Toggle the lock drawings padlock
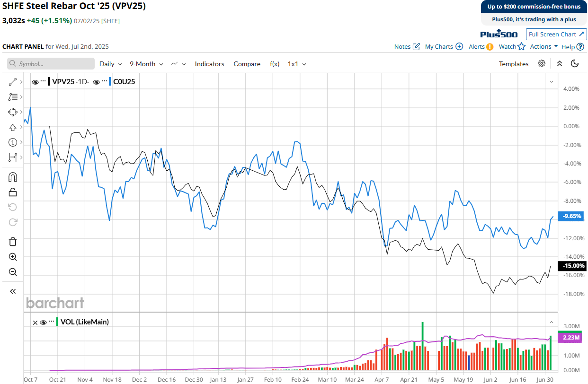Image resolution: width=588 pixels, height=384 pixels. coord(13,192)
